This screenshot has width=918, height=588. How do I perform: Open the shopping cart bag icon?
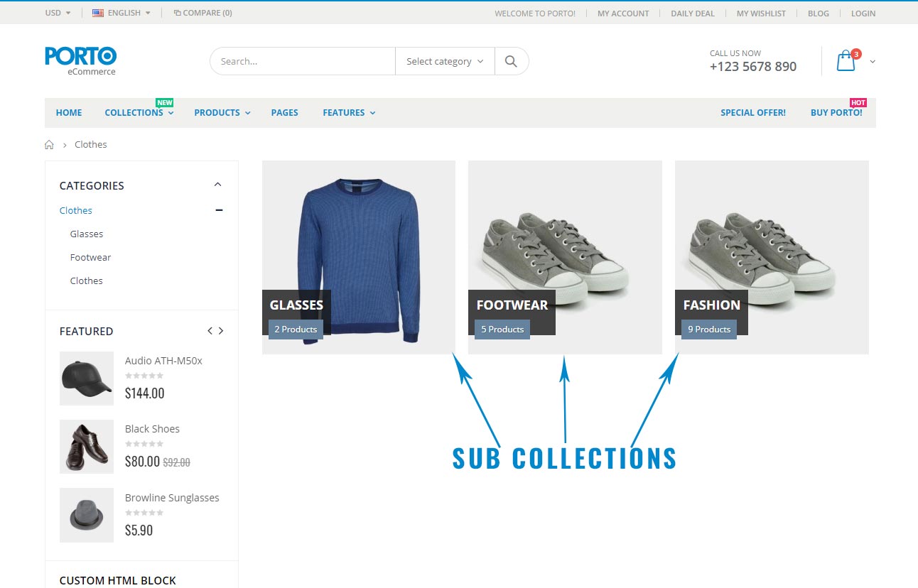click(846, 61)
